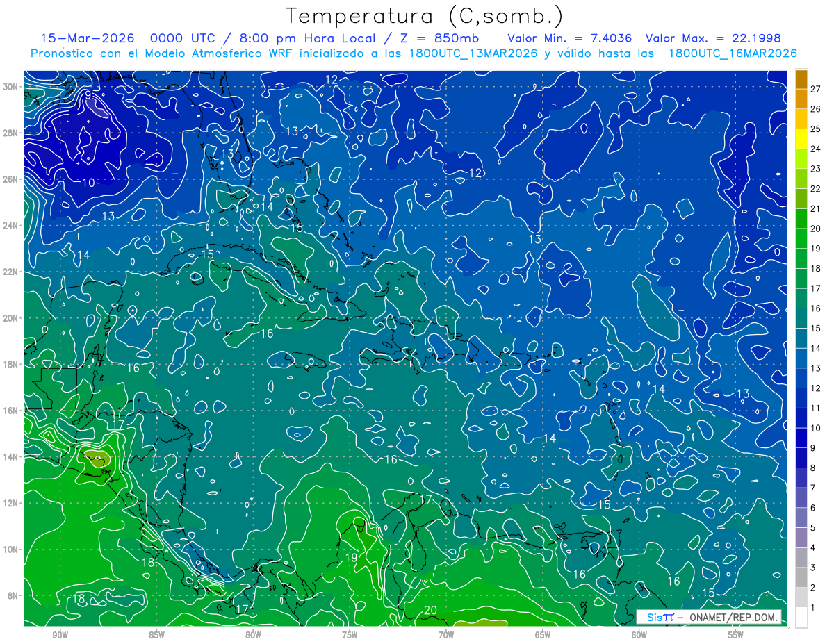Viewport: 834px width, 644px height.
Task: Click the "8N" latitude axis label
Action: pyautogui.click(x=13, y=595)
